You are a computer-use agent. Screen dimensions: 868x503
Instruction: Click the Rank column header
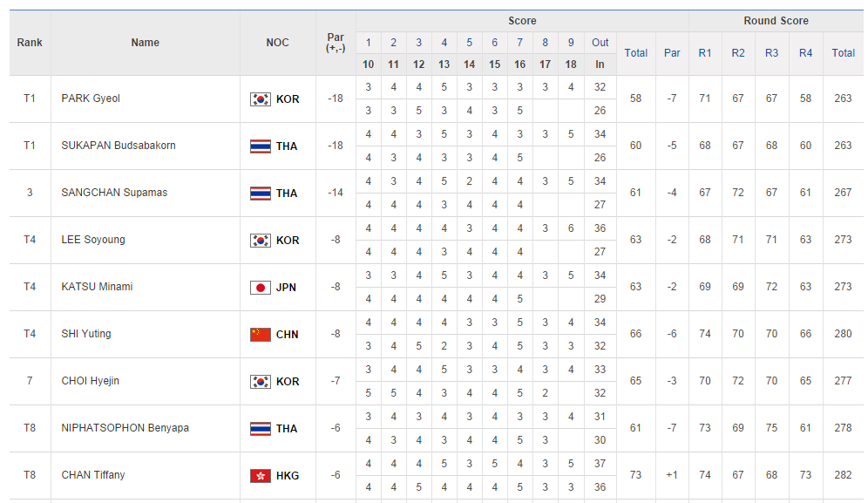pos(30,43)
